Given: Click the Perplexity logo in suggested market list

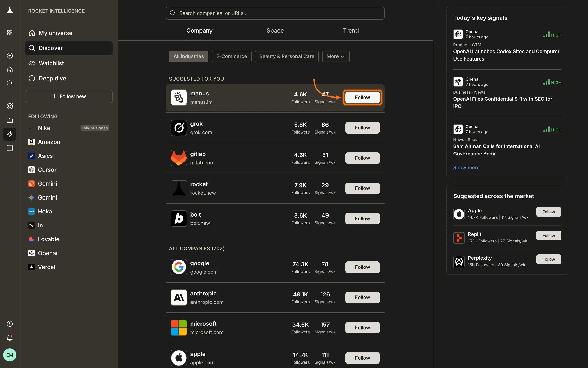Looking at the screenshot, I should (x=459, y=262).
